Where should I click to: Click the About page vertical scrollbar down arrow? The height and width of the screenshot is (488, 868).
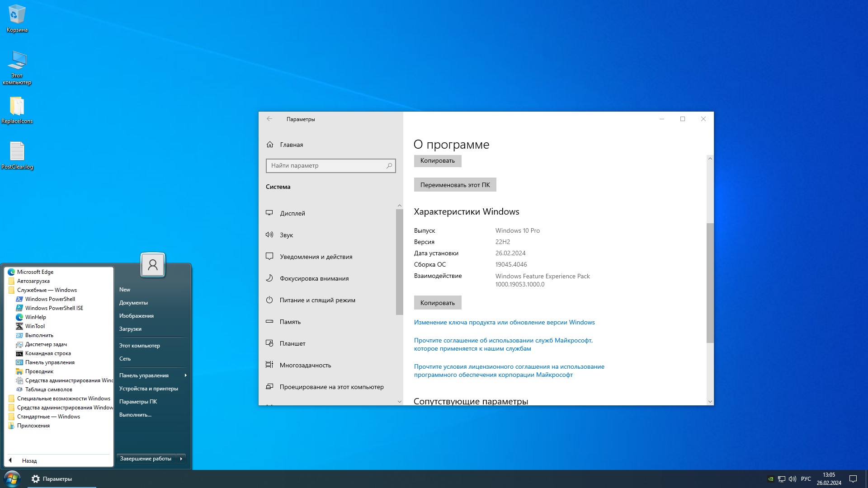[710, 402]
